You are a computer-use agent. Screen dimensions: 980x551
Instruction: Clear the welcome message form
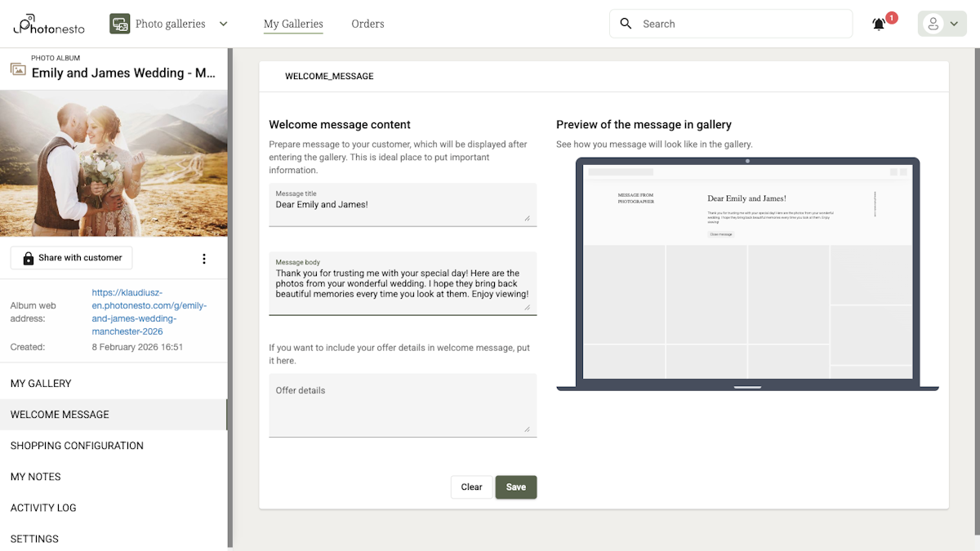pos(471,487)
